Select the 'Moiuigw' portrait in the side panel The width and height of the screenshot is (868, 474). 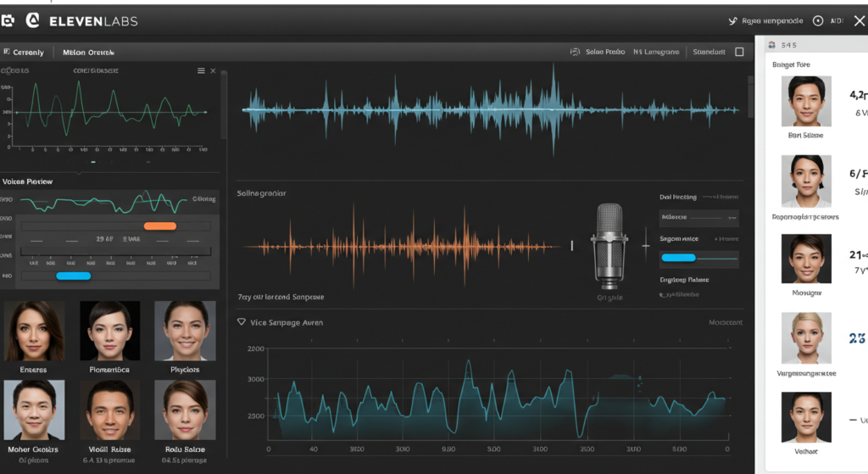coord(806,259)
